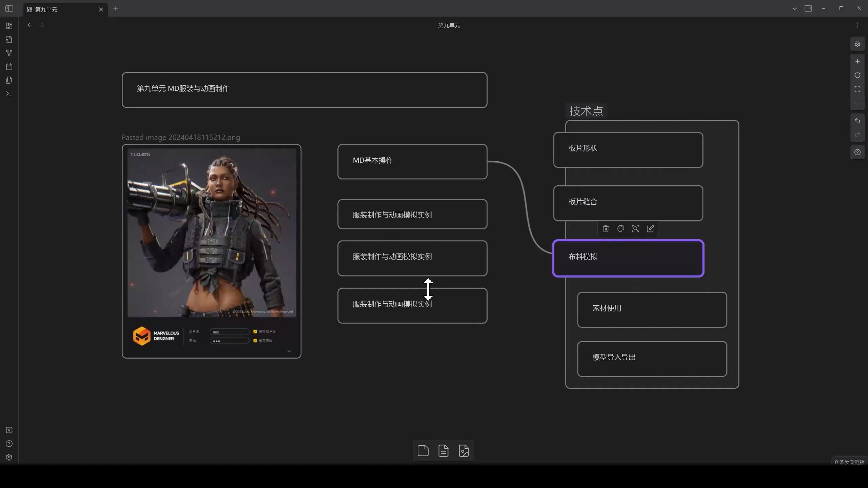Image resolution: width=868 pixels, height=488 pixels.
Task: Undo the last canvas action
Action: [857, 121]
